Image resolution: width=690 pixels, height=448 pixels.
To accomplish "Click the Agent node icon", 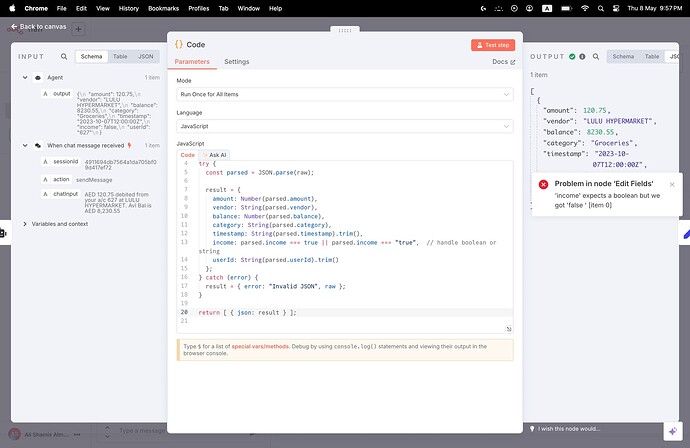I will coord(38,77).
